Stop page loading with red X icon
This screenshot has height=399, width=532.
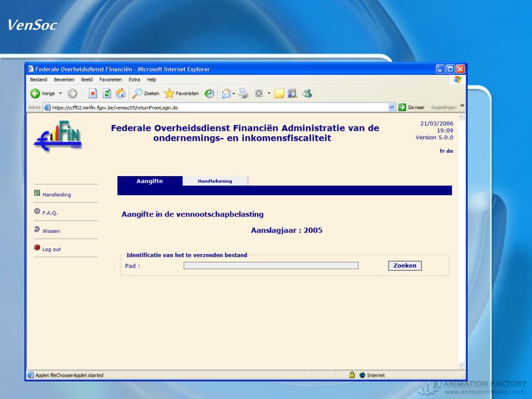93,94
